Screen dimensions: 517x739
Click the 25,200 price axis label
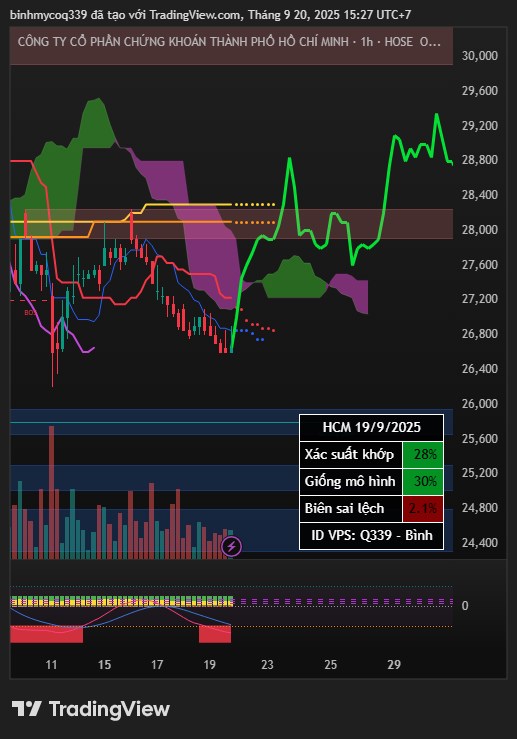(x=479, y=473)
